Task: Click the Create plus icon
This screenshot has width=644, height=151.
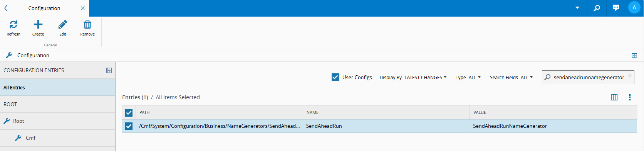Action: pyautogui.click(x=38, y=25)
